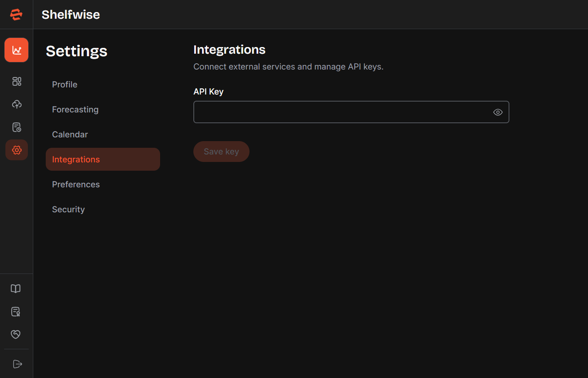Click the Save key button
588x378 pixels.
[x=221, y=152]
